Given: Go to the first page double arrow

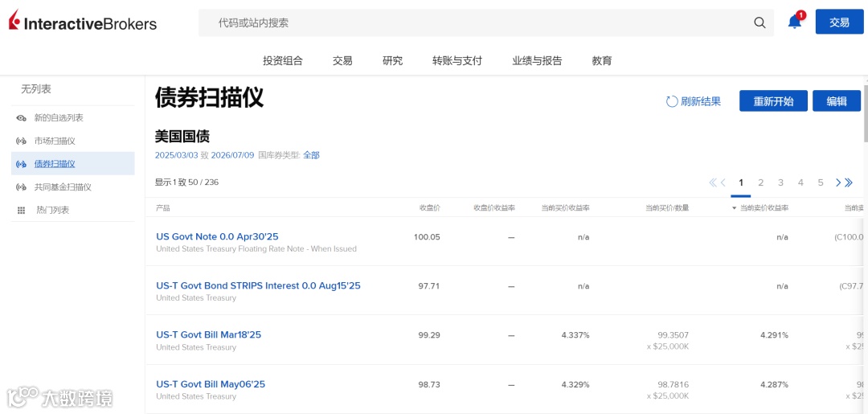Looking at the screenshot, I should [712, 182].
